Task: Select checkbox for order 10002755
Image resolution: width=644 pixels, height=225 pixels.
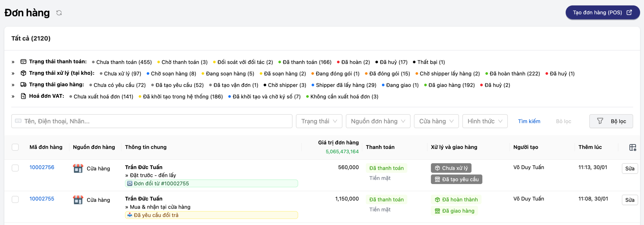Action: 15,199
